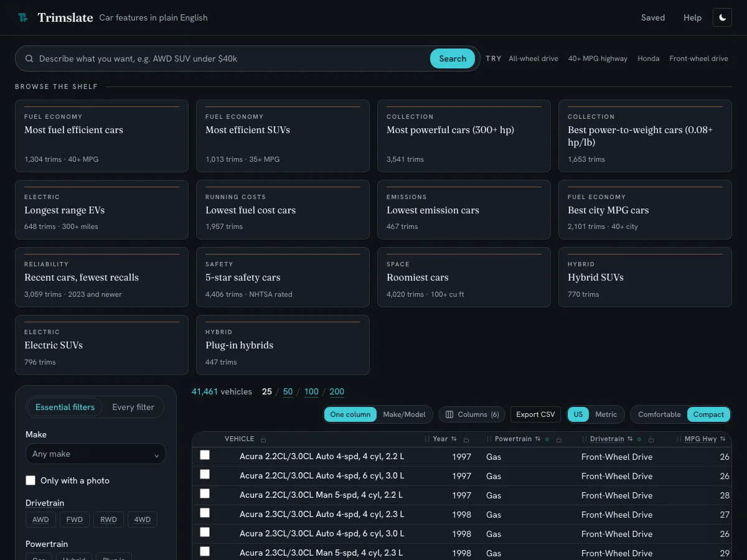This screenshot has width=747, height=560.
Task: Sort by the Year column arrows
Action: click(x=454, y=439)
